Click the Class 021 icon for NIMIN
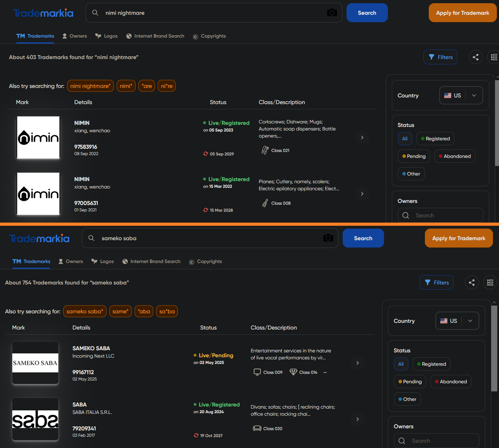Image resolution: width=499 pixels, height=448 pixels. 265,151
